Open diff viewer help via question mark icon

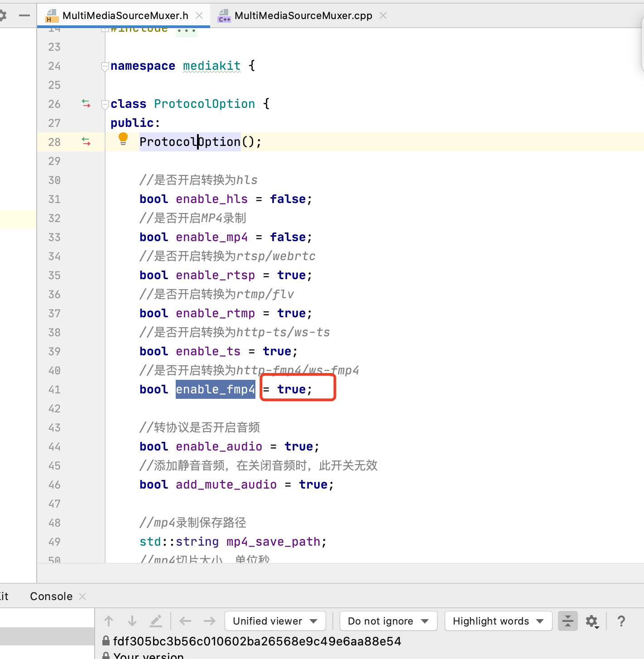621,621
